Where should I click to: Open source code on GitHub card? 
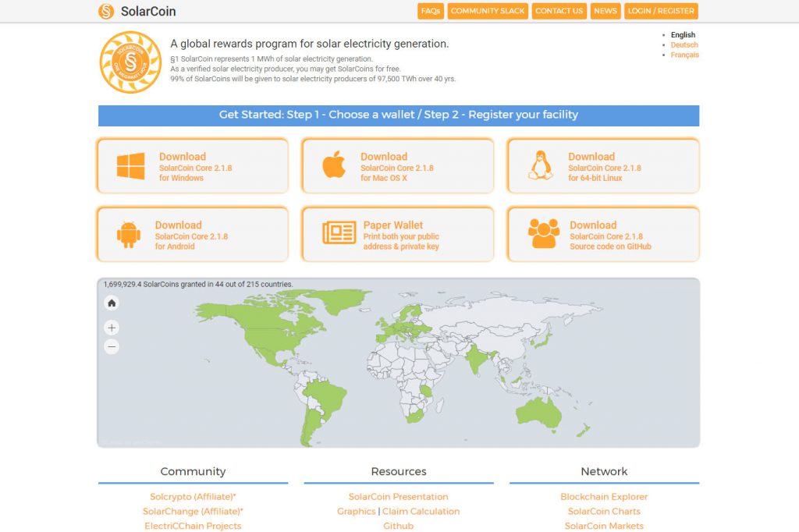tap(603, 234)
